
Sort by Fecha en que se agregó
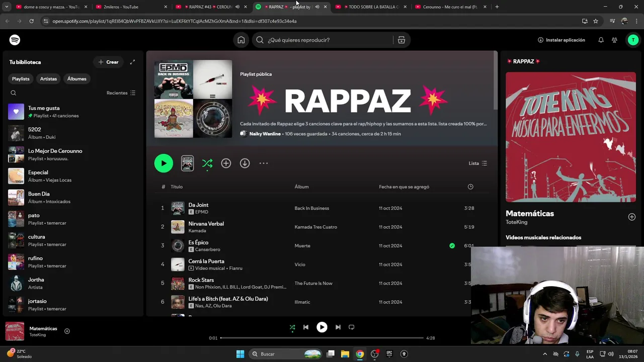pos(404,187)
